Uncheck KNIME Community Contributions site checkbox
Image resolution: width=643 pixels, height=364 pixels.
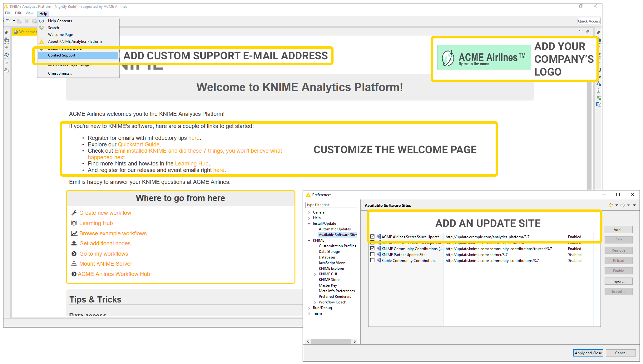[x=372, y=248]
